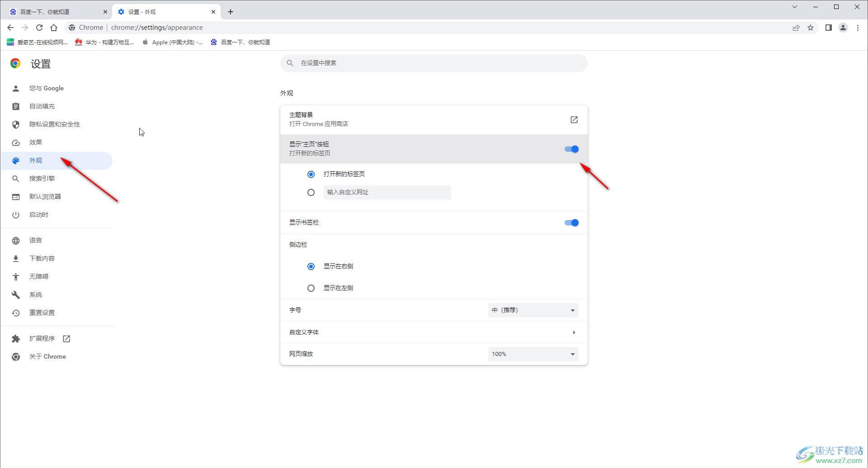
Task: Open 系统 settings section
Action: 57,295
